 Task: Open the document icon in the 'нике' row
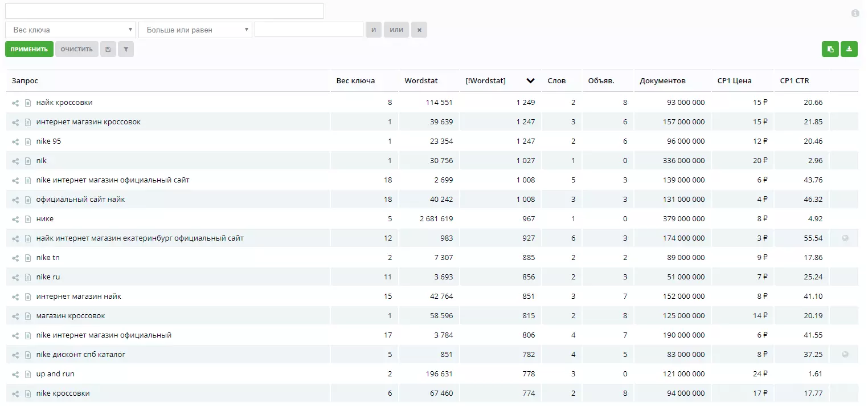click(x=27, y=219)
